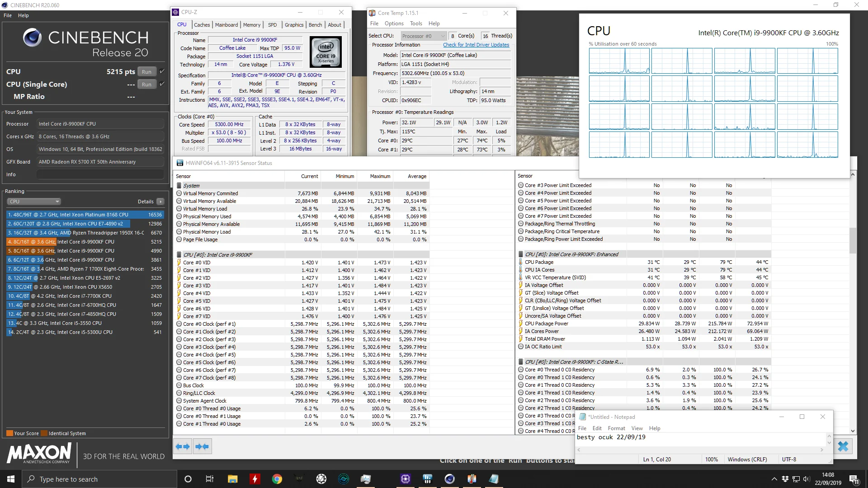Expand the ranking Details arrow

pyautogui.click(x=160, y=202)
